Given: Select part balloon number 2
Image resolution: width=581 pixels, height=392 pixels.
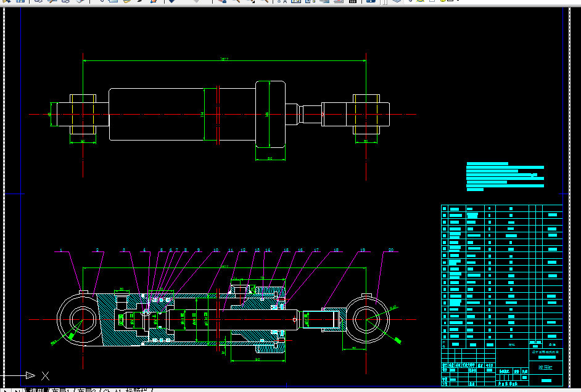Looking at the screenshot, I should (x=97, y=250).
